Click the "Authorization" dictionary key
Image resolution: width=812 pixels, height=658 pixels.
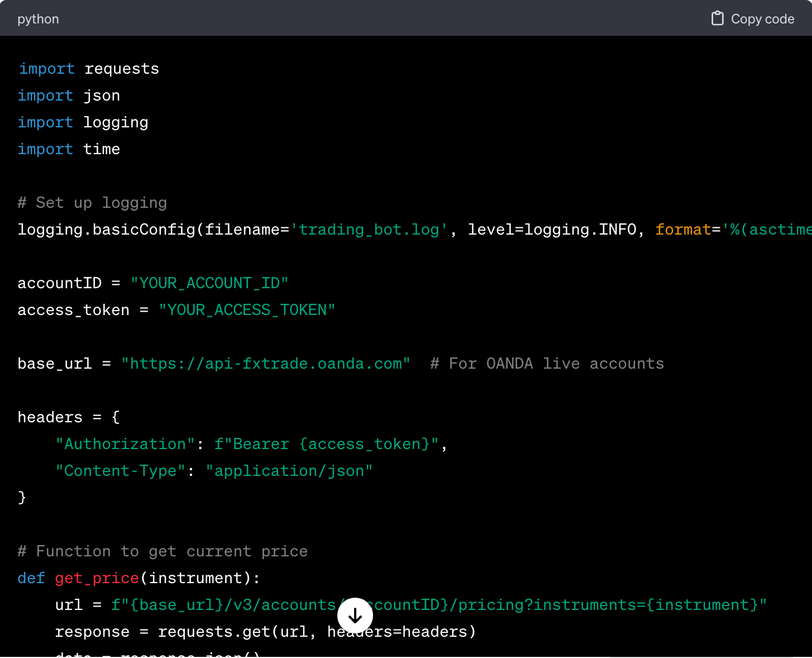pyautogui.click(x=125, y=444)
